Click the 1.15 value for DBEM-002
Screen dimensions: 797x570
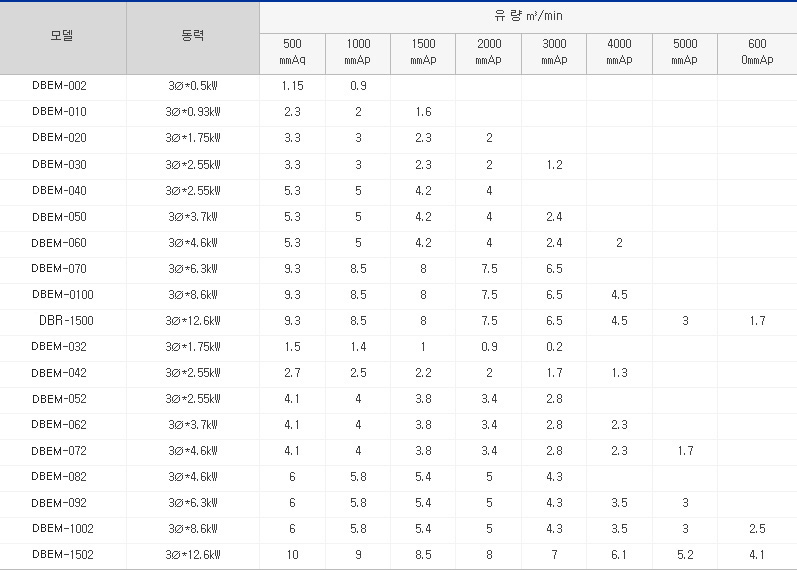click(292, 86)
